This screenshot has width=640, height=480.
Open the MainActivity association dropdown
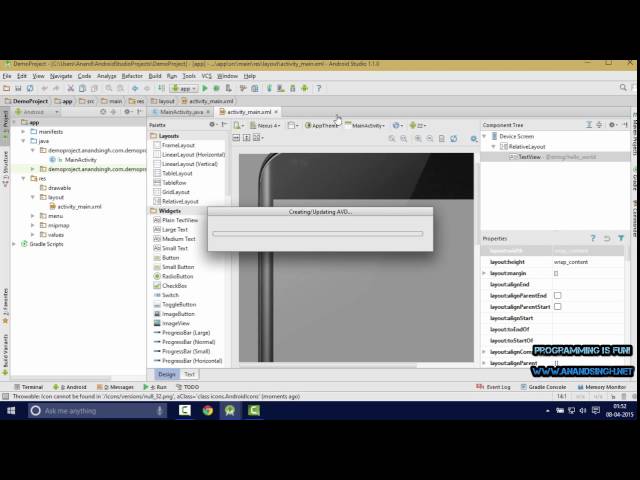365,126
